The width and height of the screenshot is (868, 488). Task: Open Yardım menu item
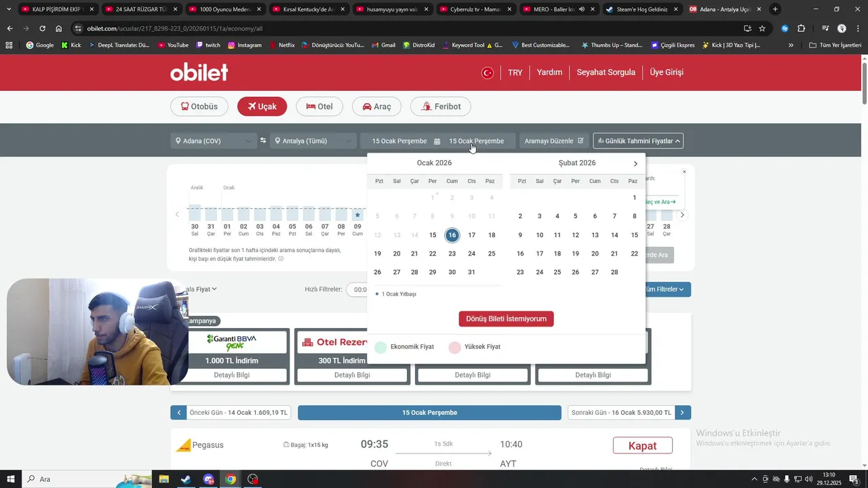coord(549,73)
